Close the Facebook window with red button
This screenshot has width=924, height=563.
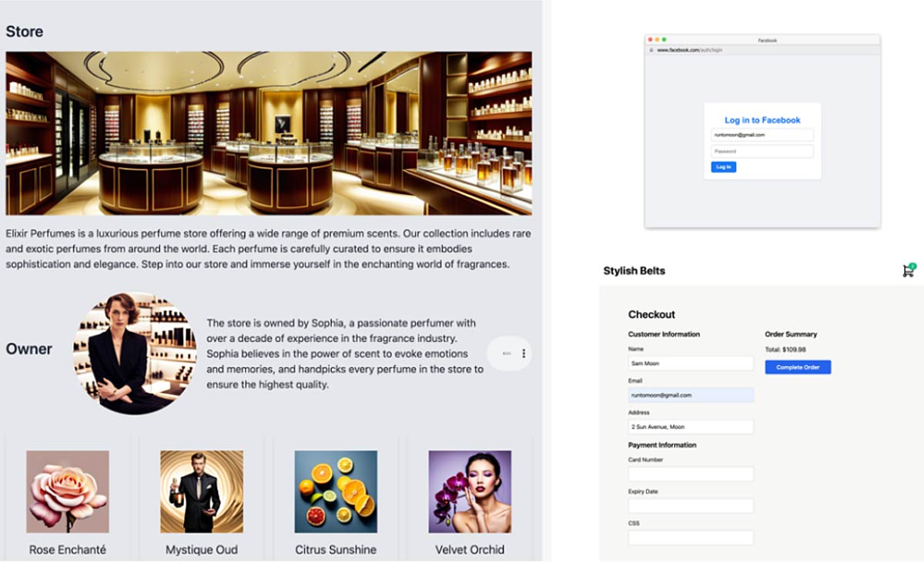pos(650,39)
